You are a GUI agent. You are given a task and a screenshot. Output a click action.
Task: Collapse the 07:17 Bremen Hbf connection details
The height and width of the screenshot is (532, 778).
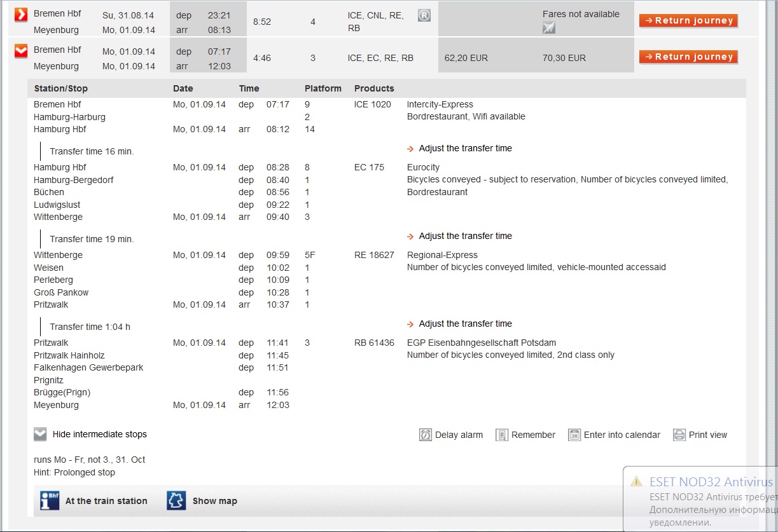(21, 51)
